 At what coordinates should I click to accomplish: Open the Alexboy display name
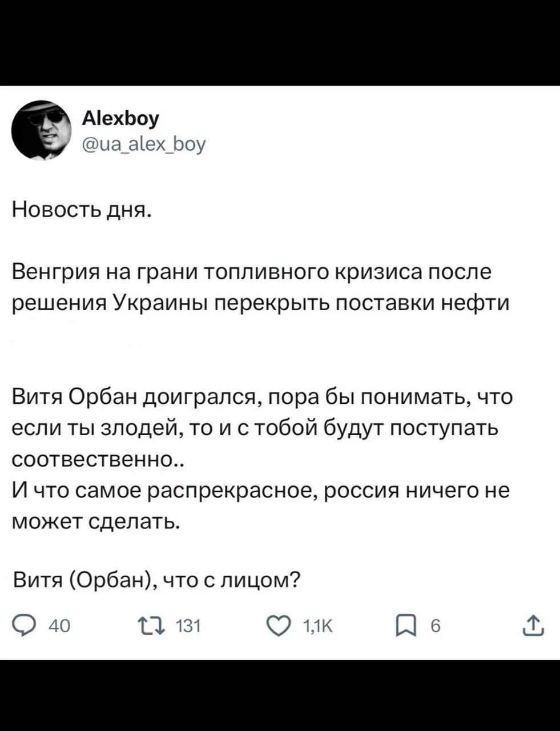point(121,118)
